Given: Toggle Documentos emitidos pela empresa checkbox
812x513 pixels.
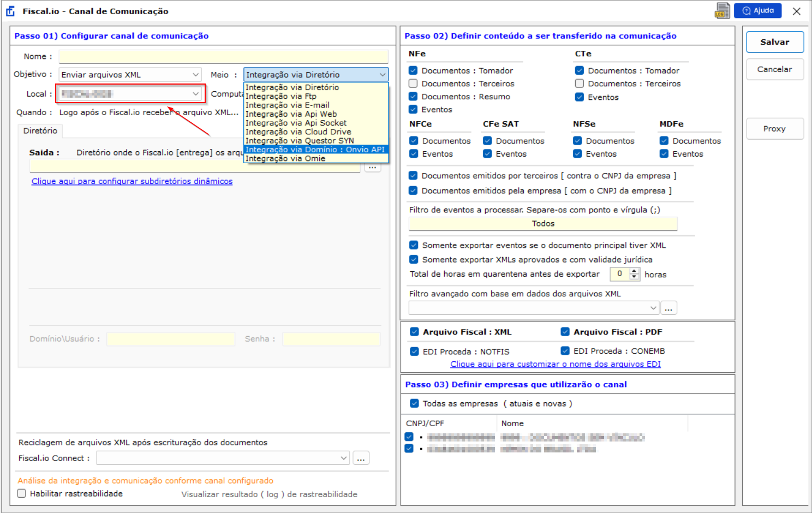Looking at the screenshot, I should (x=413, y=190).
